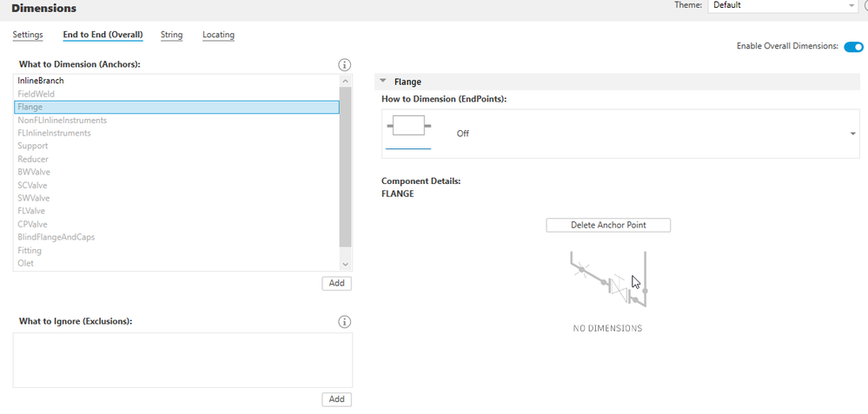Switch to the Settings tab
This screenshot has width=868, height=414.
28,35
